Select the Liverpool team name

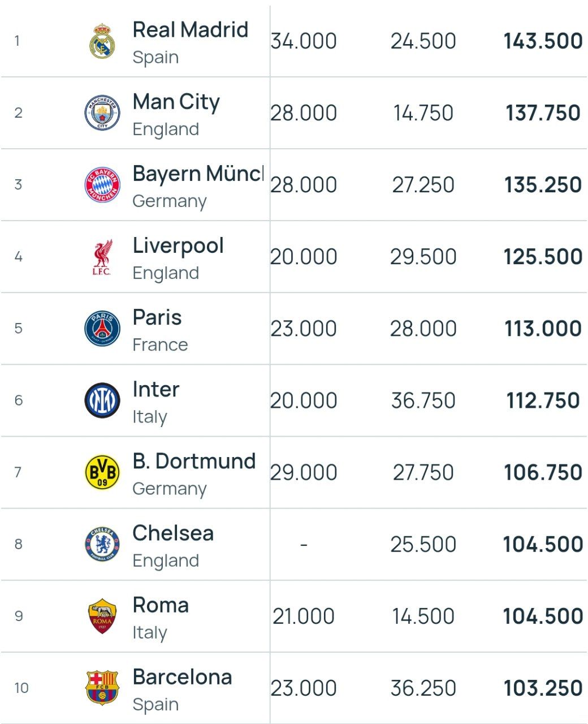point(178,246)
